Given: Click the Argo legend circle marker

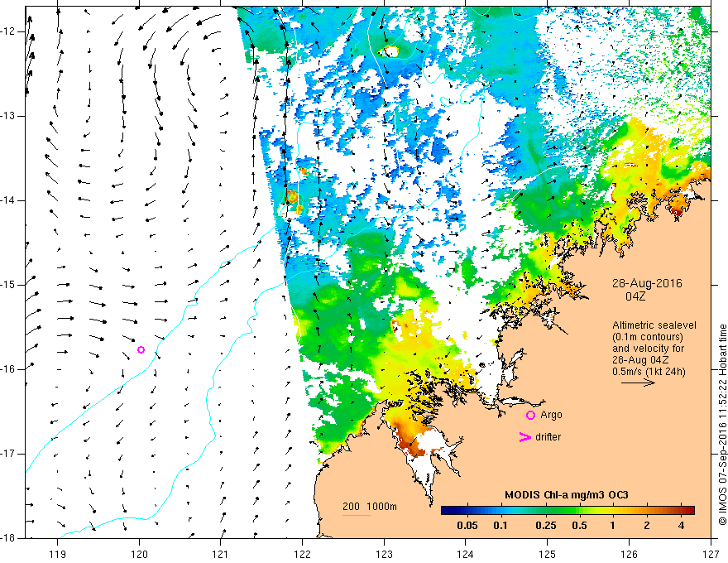Looking at the screenshot, I should 530,416.
